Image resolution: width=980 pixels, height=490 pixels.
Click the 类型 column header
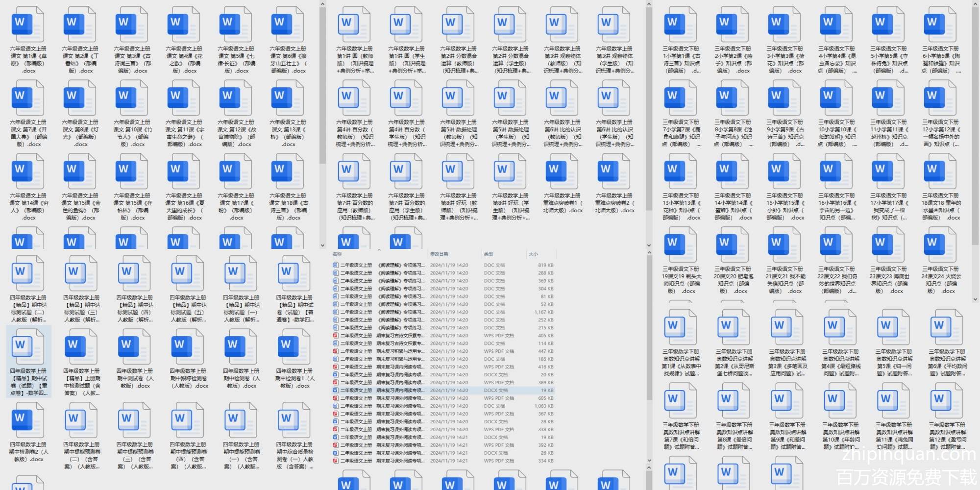[x=489, y=254]
